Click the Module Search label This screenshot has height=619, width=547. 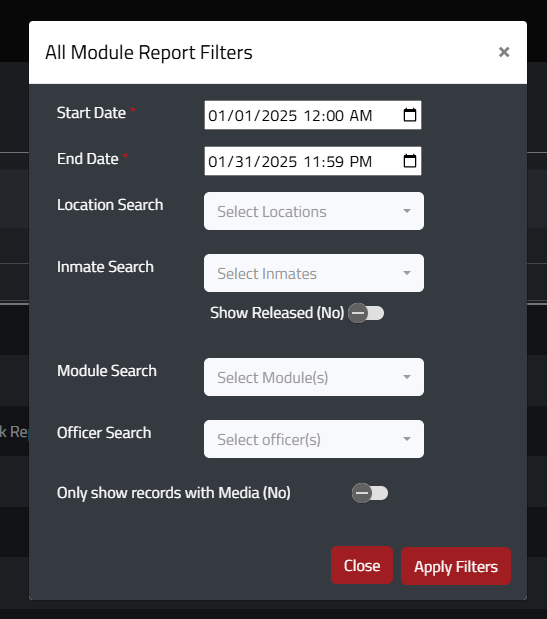click(107, 371)
